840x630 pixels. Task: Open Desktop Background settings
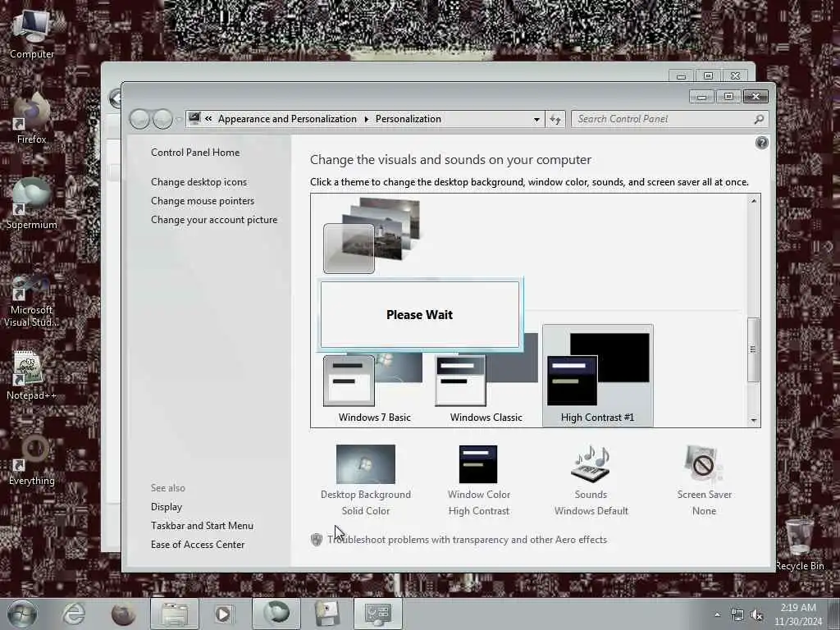365,480
